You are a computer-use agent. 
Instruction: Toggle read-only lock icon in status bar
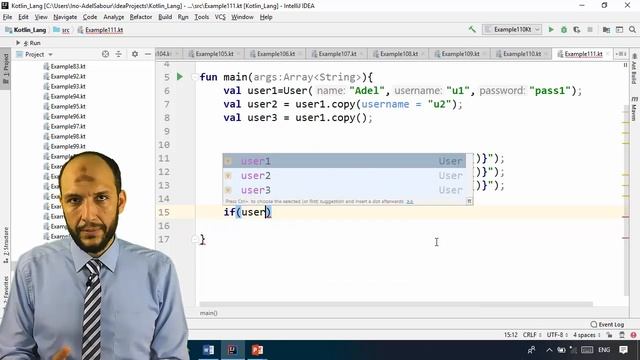(609, 335)
